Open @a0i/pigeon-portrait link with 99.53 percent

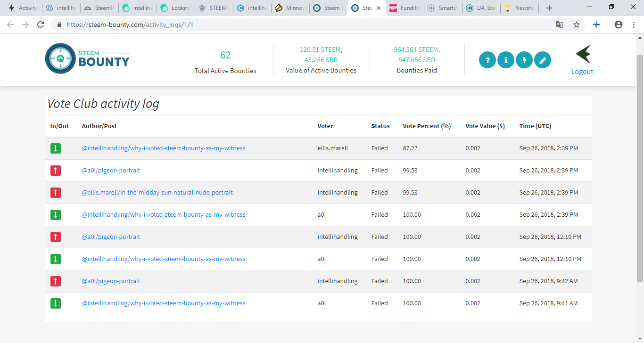point(111,170)
